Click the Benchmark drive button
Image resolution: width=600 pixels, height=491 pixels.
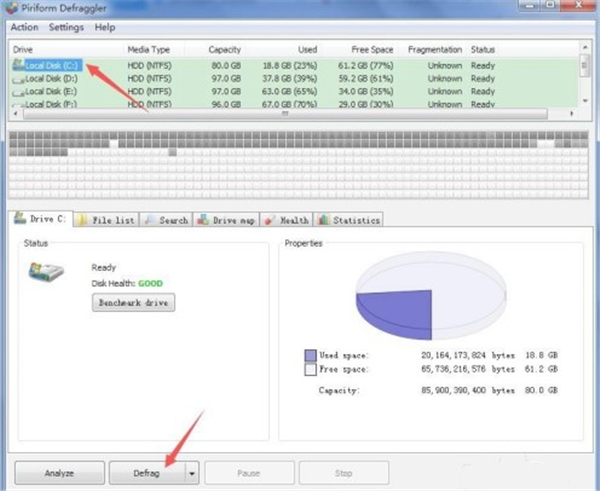coord(132,303)
